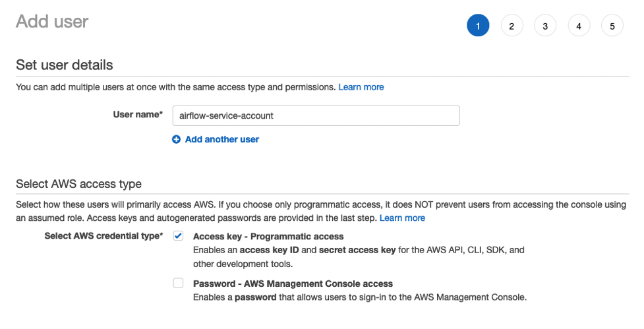
Task: Click the 'Set user details' section heading
Action: (65, 65)
